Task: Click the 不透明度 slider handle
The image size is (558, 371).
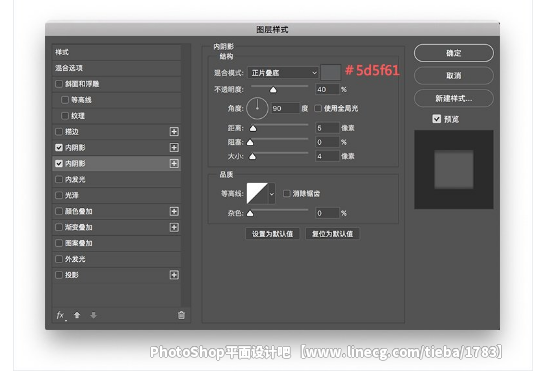Action: 273,90
